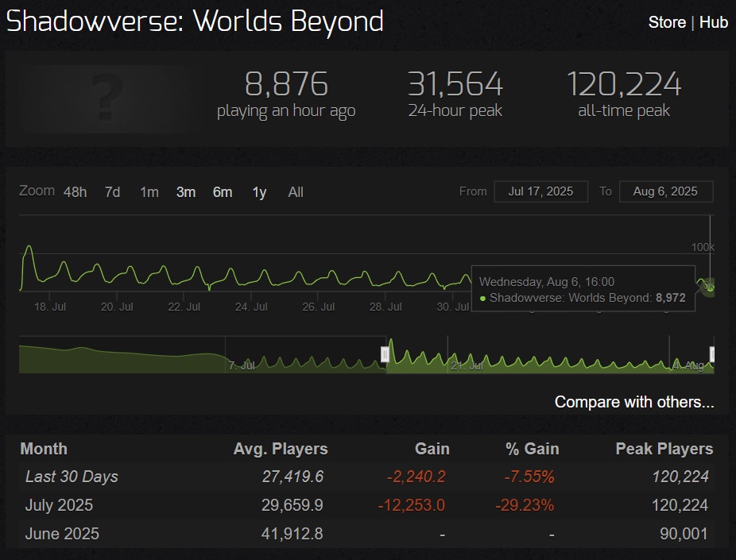Click the 29,659.9 average players value
The height and width of the screenshot is (560, 736).
pyautogui.click(x=292, y=505)
